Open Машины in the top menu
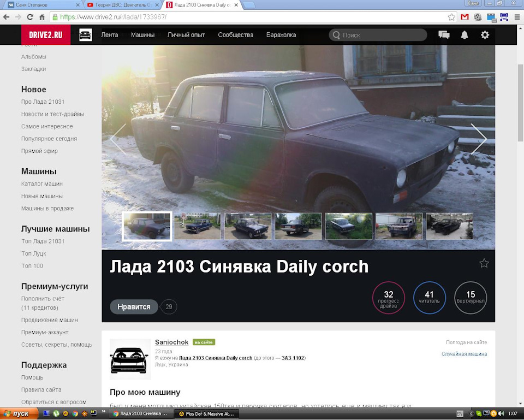 [x=142, y=35]
